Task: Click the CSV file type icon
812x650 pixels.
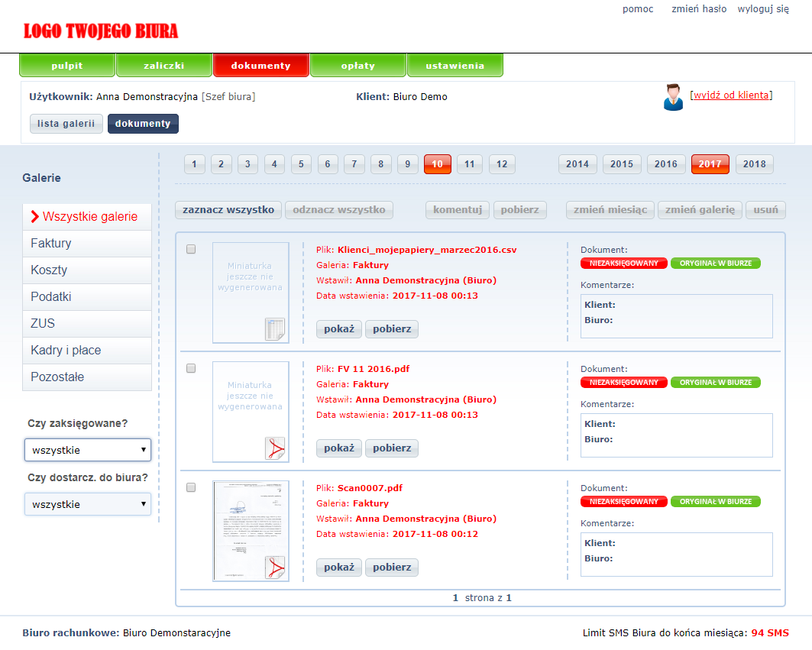Action: 274,328
